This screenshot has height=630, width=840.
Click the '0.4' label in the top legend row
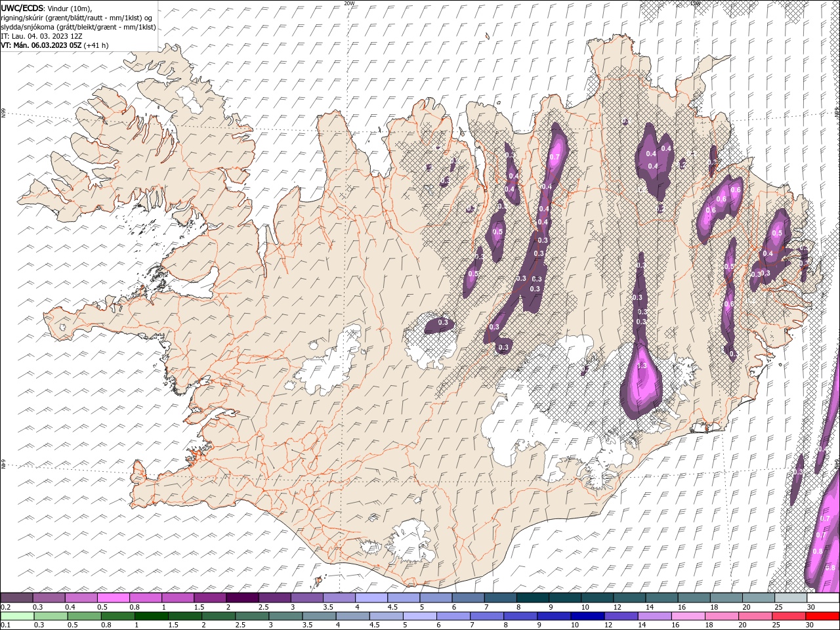tap(71, 607)
